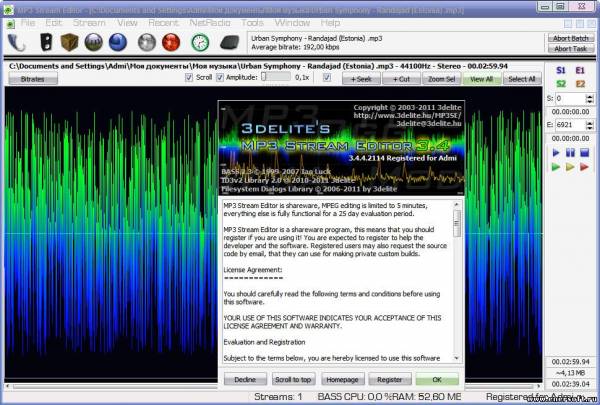
Task: Decrease the S: value with down arrow
Action: pyautogui.click(x=589, y=101)
